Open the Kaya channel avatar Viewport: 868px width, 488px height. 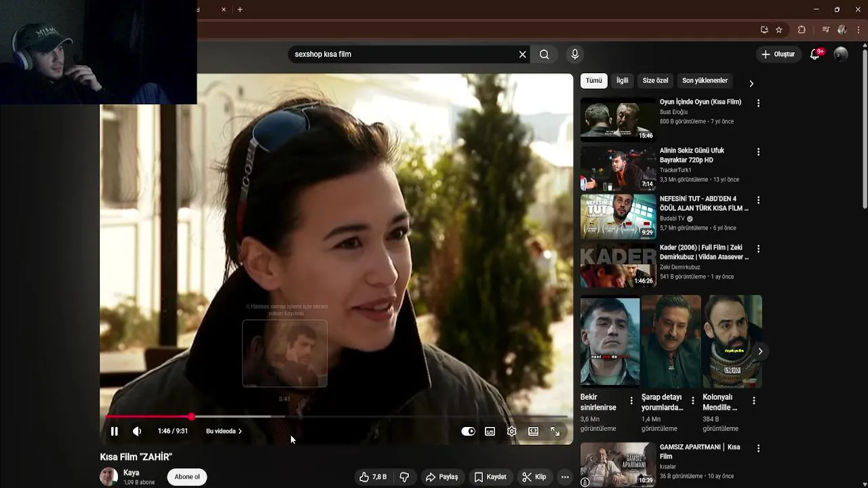108,476
